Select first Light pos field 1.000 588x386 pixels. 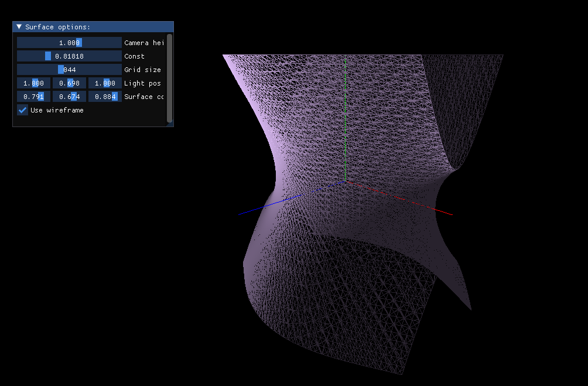(34, 83)
